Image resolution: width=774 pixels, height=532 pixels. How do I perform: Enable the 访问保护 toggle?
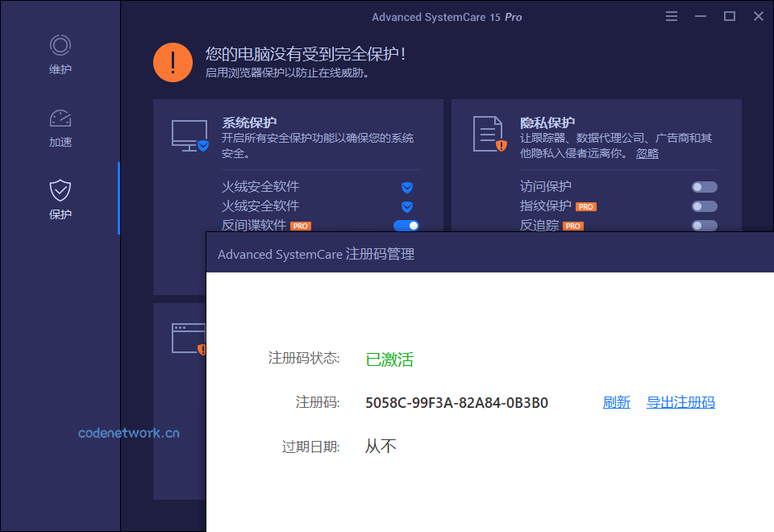tap(703, 186)
